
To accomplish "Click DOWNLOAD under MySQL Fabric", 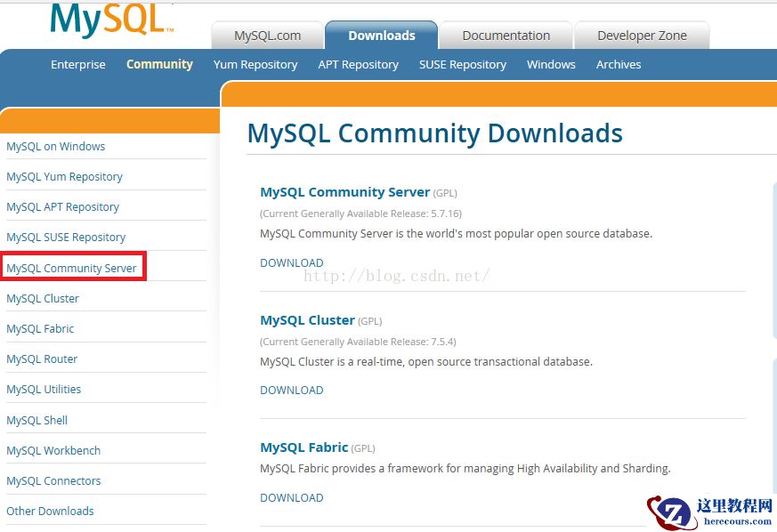I will pyautogui.click(x=292, y=498).
